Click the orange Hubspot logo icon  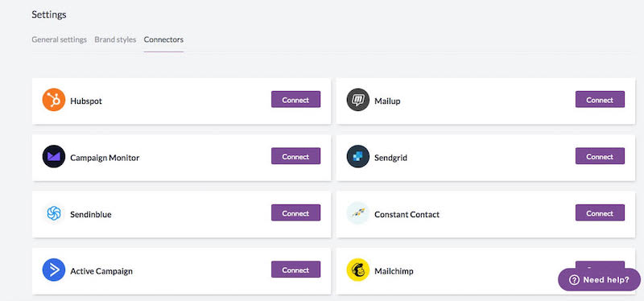tap(54, 100)
